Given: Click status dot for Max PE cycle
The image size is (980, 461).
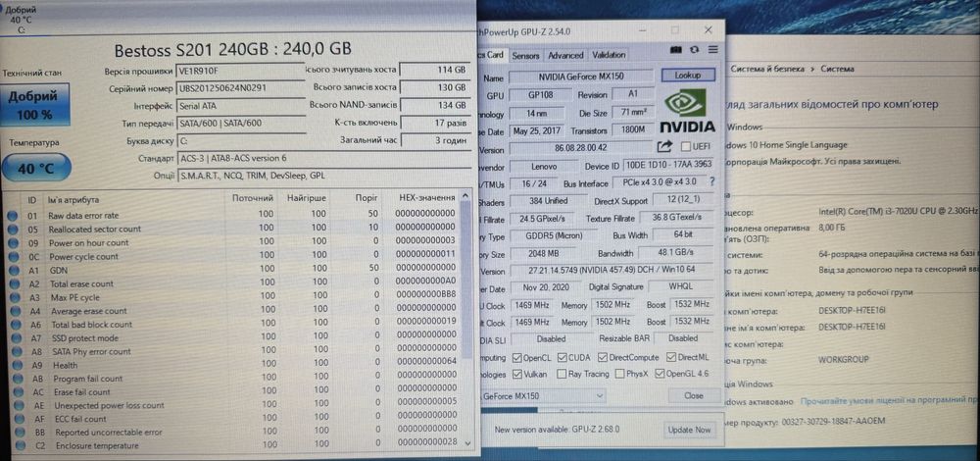Looking at the screenshot, I should [x=13, y=297].
